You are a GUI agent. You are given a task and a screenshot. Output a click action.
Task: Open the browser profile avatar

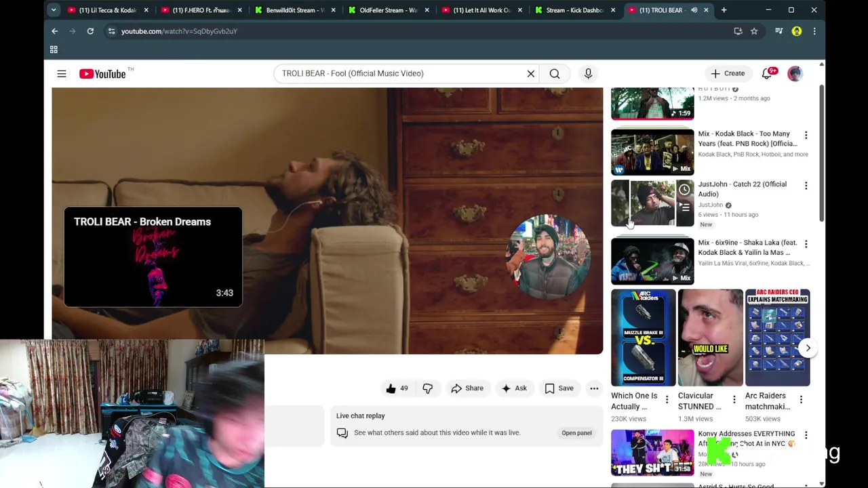797,31
